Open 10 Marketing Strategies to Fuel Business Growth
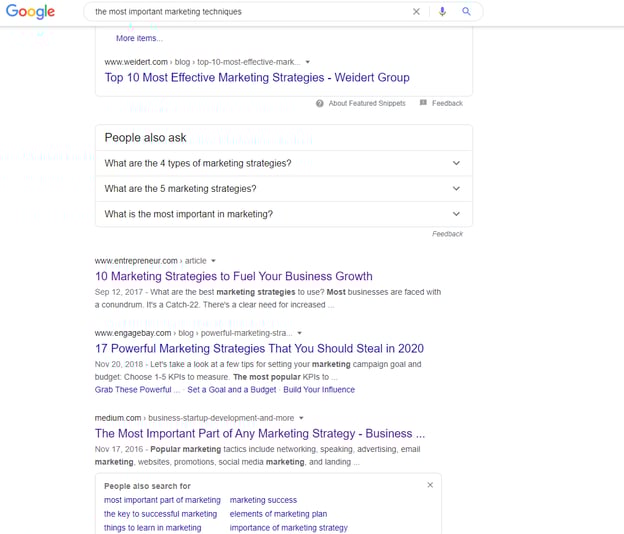This screenshot has width=624, height=534. [234, 276]
